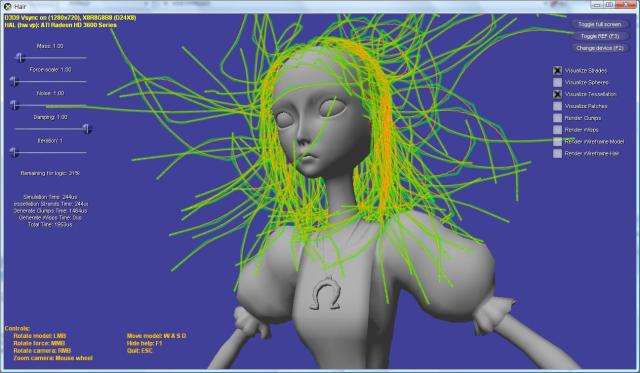Click the Noise slider handle
Screen dimensions: 640x373
(14, 105)
